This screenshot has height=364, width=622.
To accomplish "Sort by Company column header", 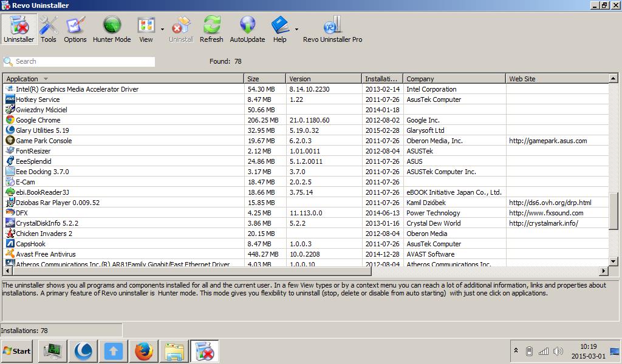I will (454, 79).
